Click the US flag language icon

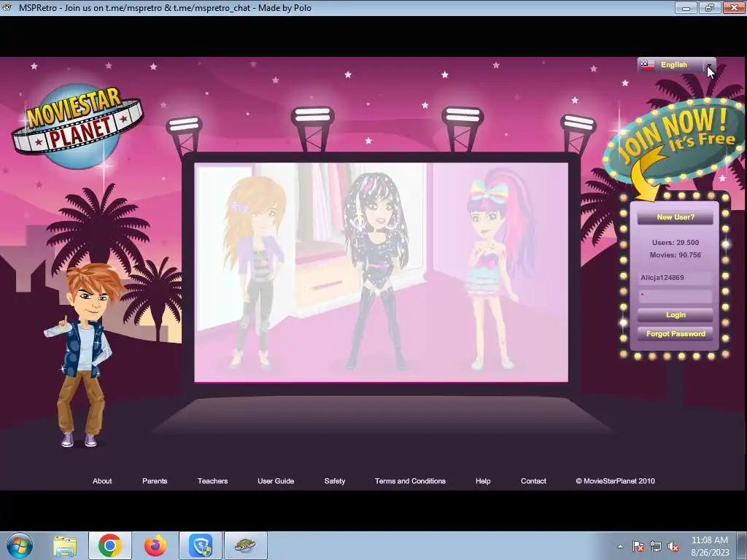pos(648,65)
